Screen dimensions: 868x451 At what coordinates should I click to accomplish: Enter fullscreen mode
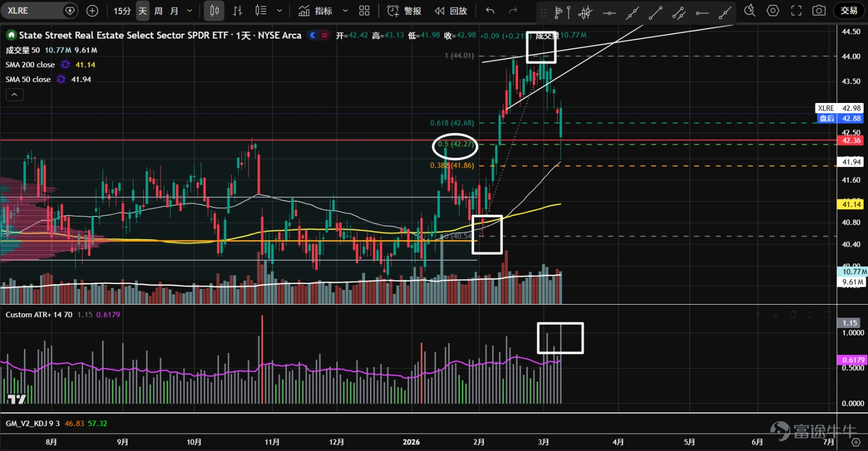796,10
